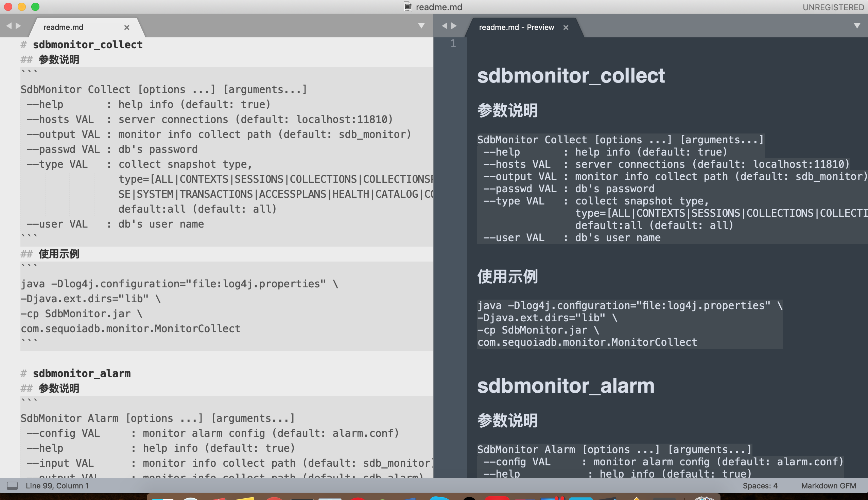Click the '--help : help info' line under SdbMonitor Collect in editor
868x500 pixels.
coord(149,104)
